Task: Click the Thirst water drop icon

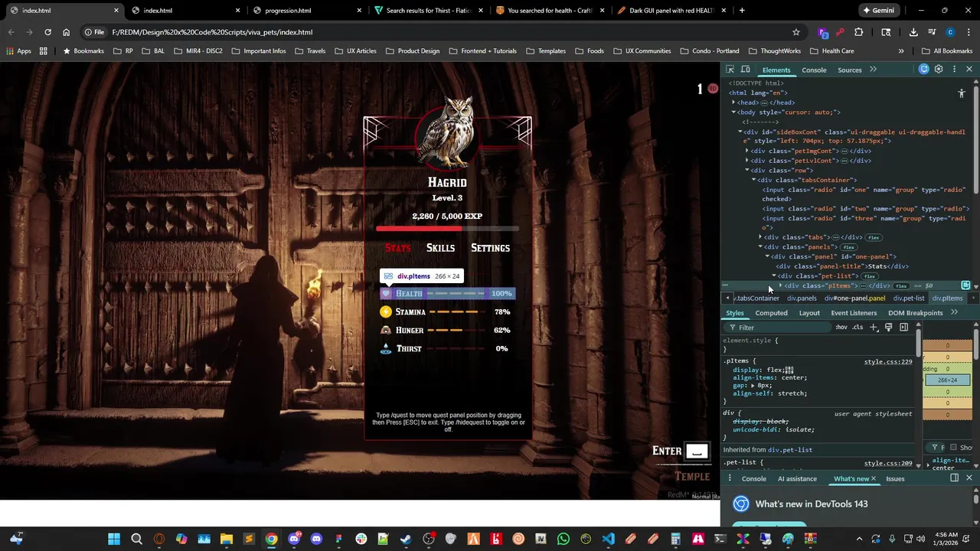Action: [386, 348]
